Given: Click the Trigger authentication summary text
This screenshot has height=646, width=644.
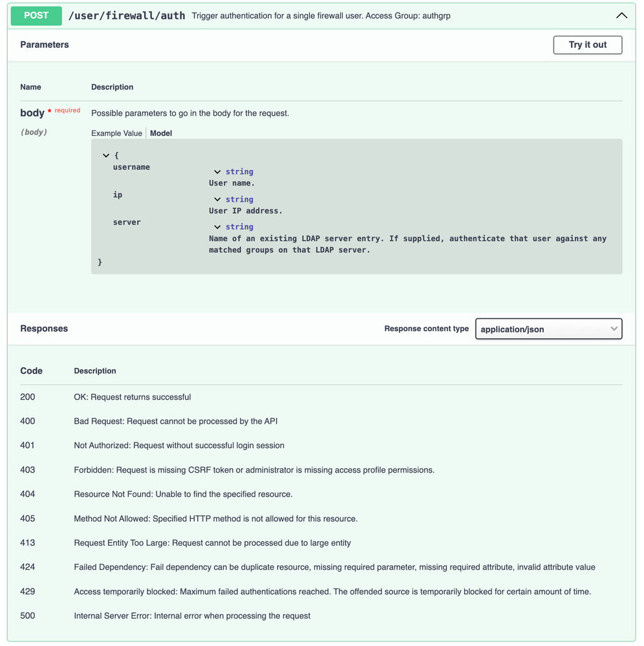Looking at the screenshot, I should (321, 16).
